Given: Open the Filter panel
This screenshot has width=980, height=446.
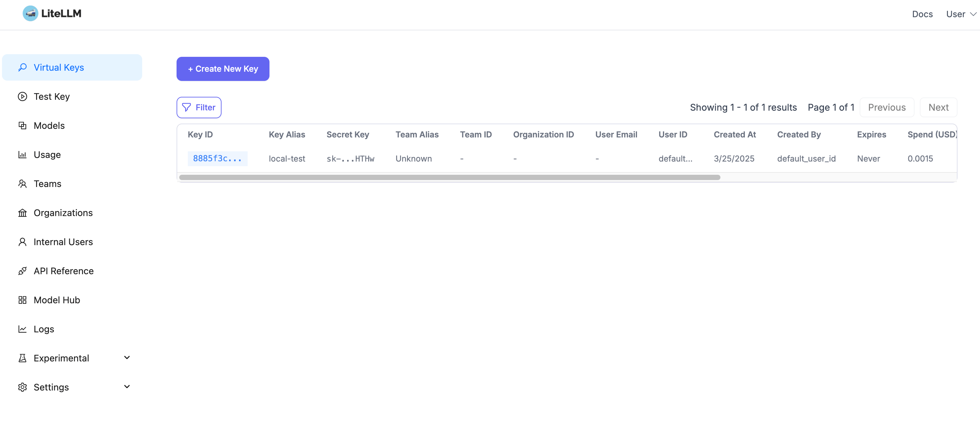Looking at the screenshot, I should pyautogui.click(x=199, y=107).
